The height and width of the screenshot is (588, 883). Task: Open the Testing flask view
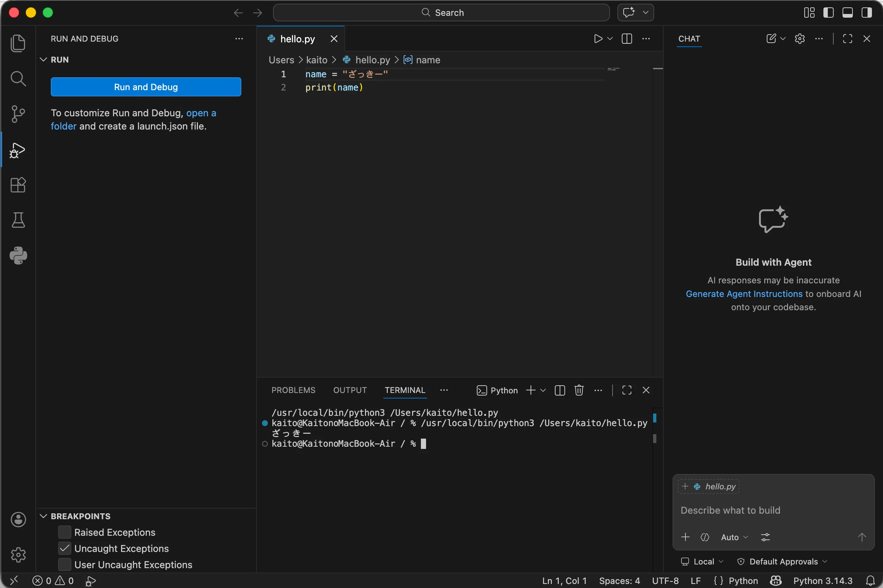(x=18, y=220)
